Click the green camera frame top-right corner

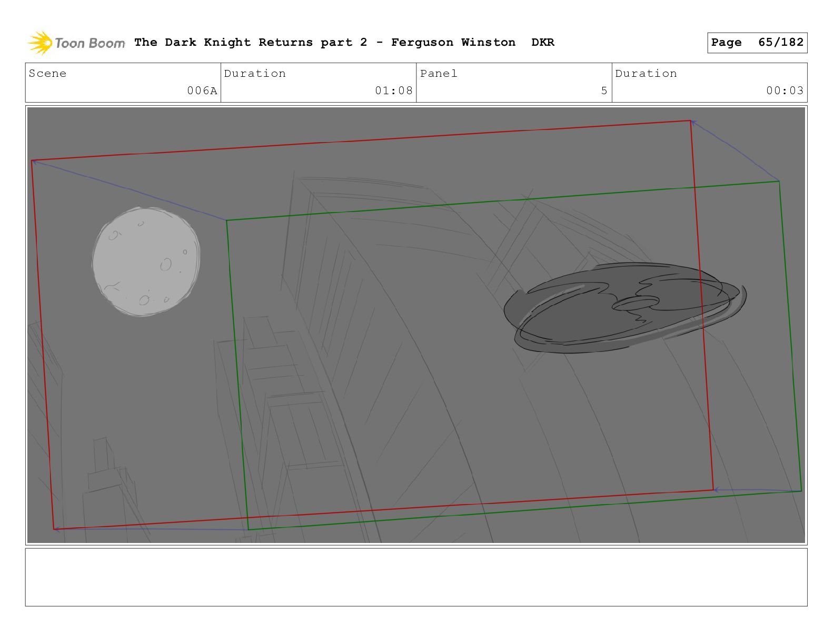click(779, 182)
